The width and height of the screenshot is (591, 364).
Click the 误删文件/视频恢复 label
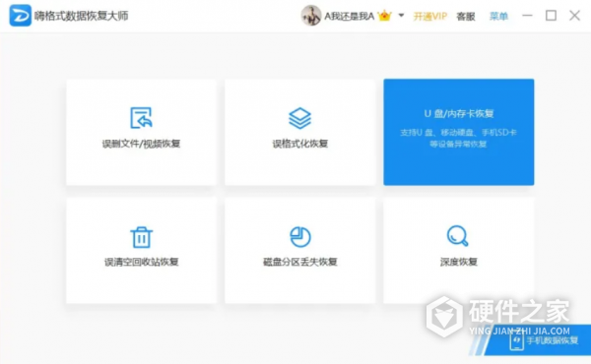pyautogui.click(x=141, y=144)
